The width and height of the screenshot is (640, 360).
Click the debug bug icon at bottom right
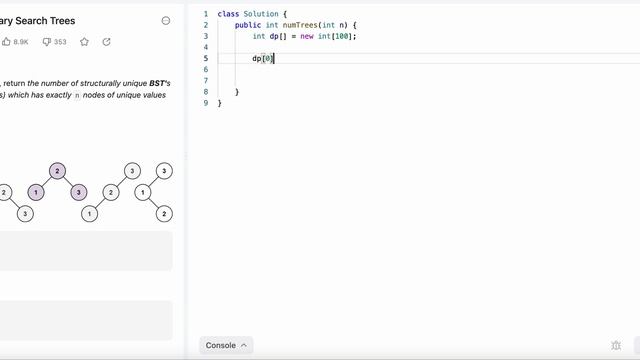(x=616, y=345)
